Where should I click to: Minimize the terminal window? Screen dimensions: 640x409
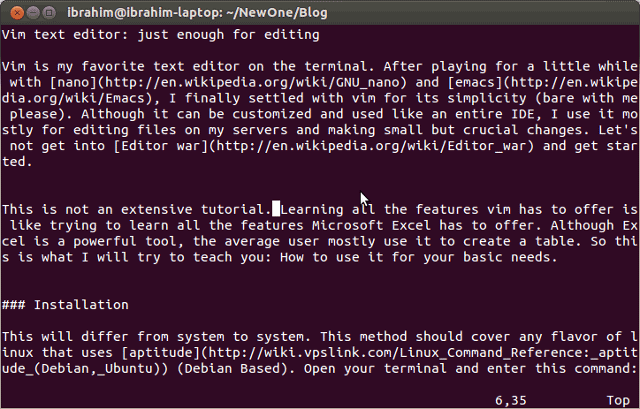(33, 13)
